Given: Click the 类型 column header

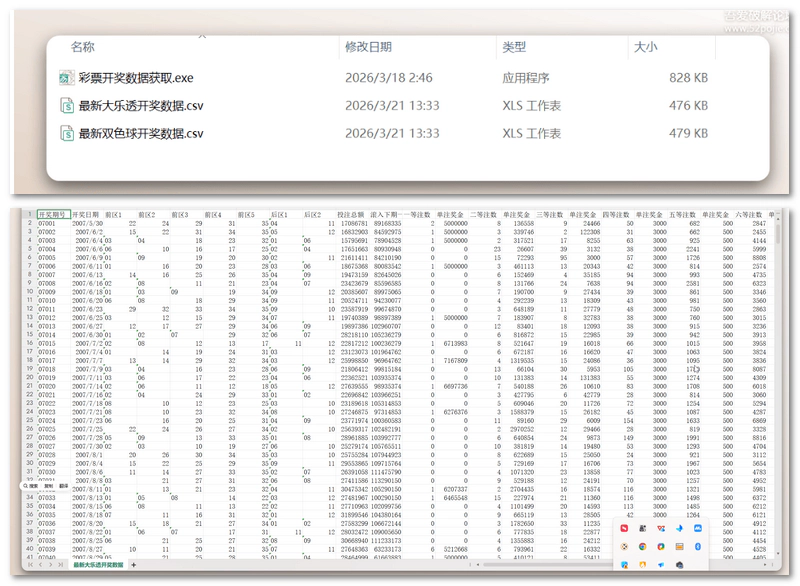Looking at the screenshot, I should [x=514, y=47].
